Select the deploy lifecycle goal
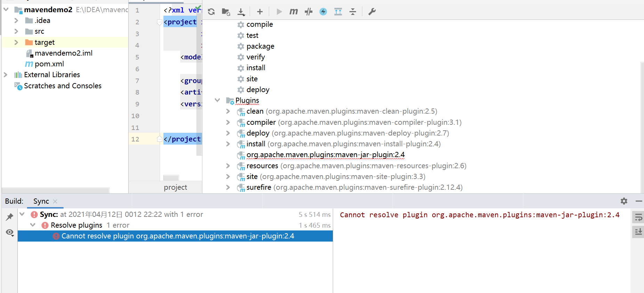The width and height of the screenshot is (644, 293). tap(258, 90)
